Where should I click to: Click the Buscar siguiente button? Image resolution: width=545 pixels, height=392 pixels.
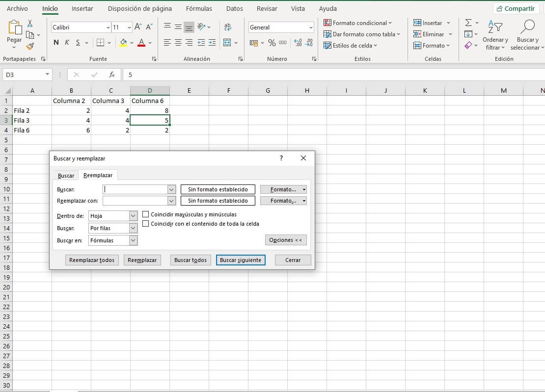coord(241,260)
